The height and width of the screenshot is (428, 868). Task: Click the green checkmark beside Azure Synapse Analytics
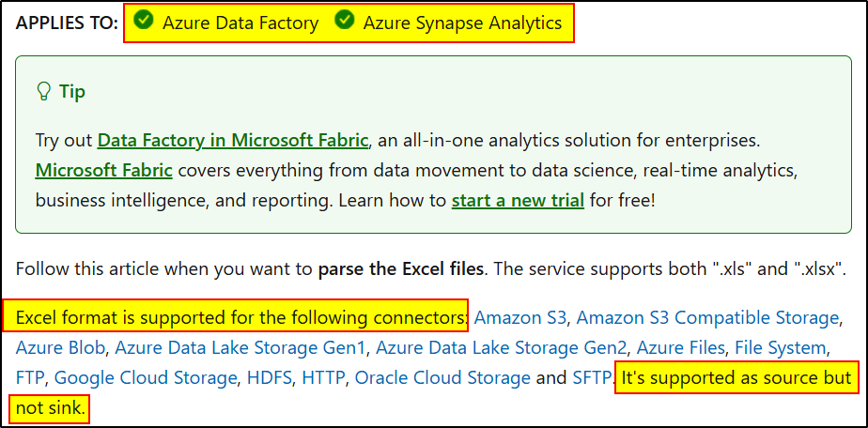[x=345, y=21]
